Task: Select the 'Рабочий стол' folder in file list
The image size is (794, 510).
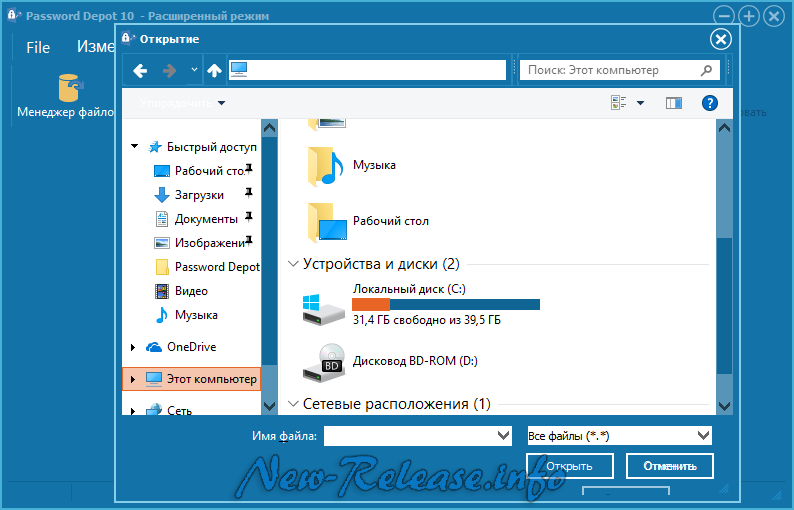Action: (x=368, y=221)
